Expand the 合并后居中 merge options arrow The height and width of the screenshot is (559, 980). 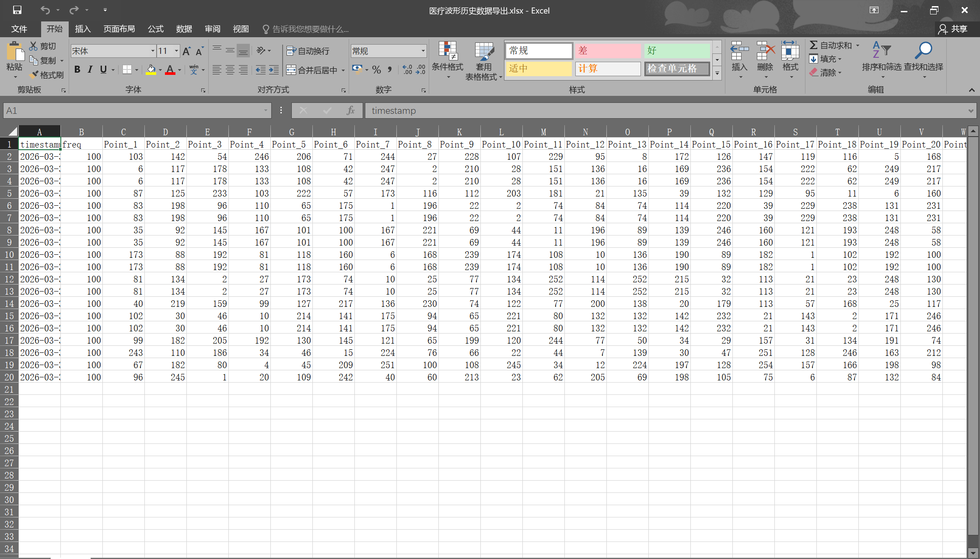343,70
